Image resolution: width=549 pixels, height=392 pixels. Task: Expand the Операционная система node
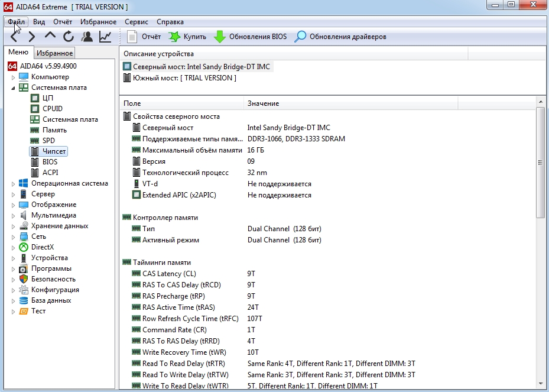[13, 183]
